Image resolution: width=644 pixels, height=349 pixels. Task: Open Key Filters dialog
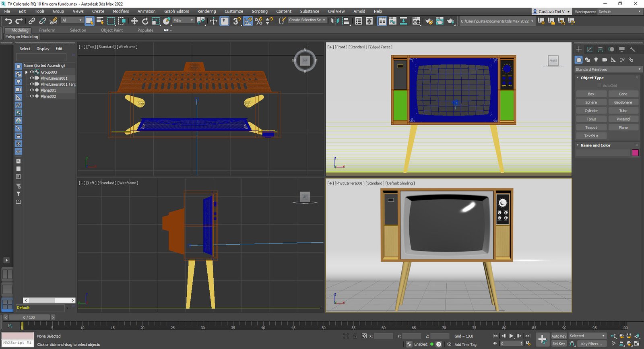click(592, 344)
